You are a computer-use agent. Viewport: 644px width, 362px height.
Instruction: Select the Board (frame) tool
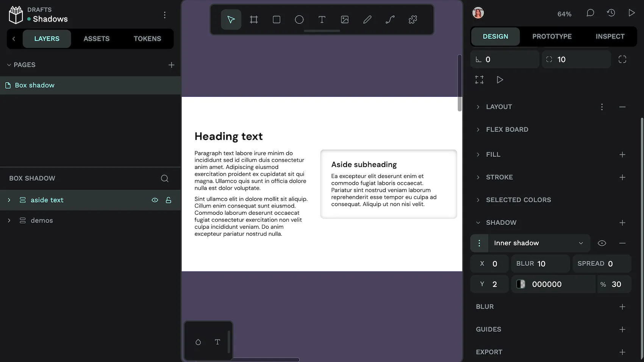tap(254, 20)
